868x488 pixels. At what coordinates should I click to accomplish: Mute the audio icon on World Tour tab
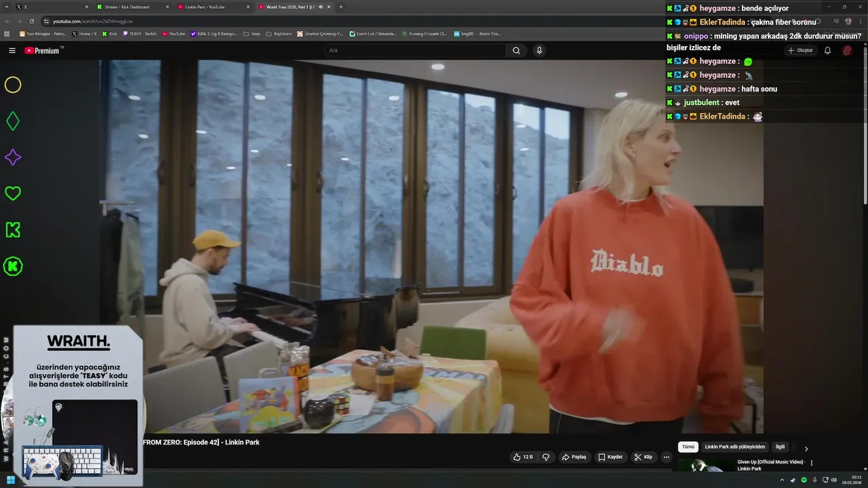point(321,7)
